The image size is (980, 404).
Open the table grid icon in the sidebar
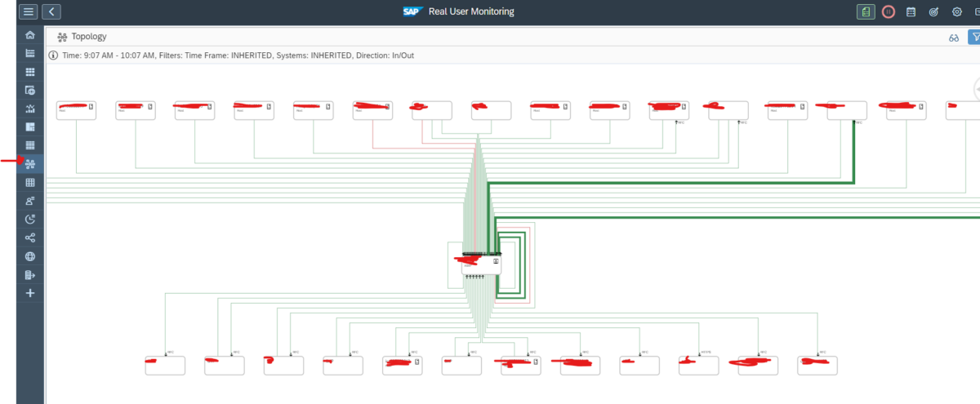tap(30, 183)
